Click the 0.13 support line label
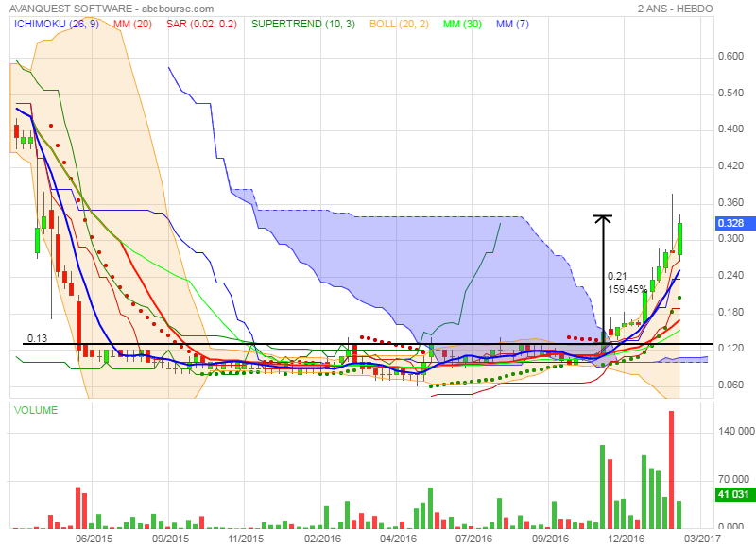Viewport: 756px width, 548px height. (x=37, y=338)
